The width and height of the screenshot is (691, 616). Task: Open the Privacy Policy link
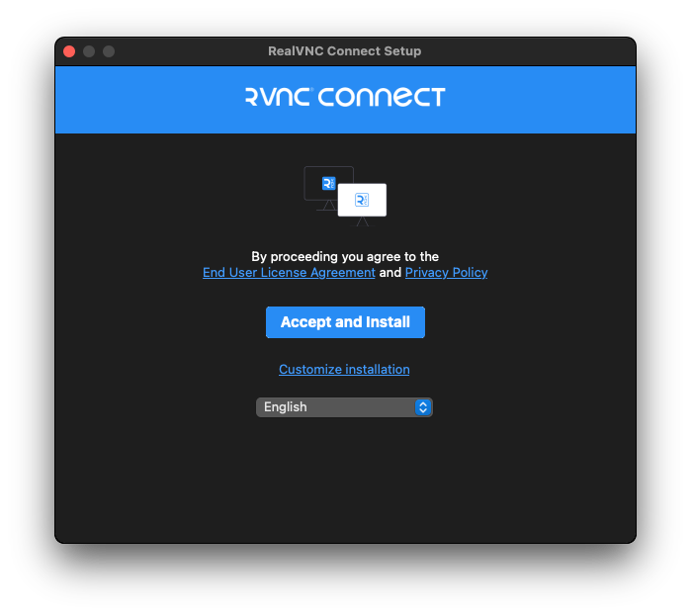coord(446,272)
